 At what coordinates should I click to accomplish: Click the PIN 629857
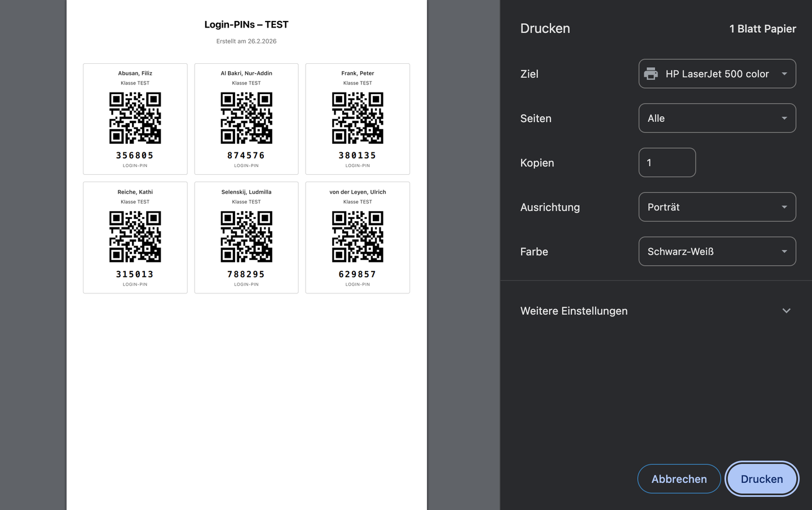coord(358,274)
